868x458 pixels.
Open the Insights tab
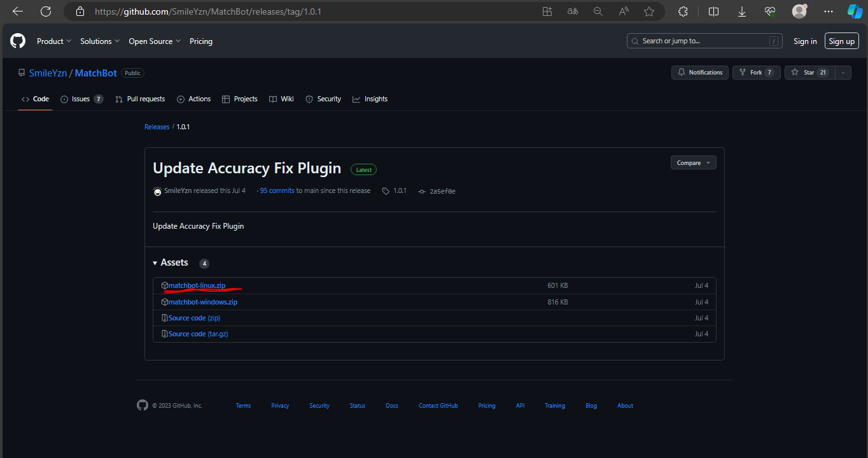(370, 99)
